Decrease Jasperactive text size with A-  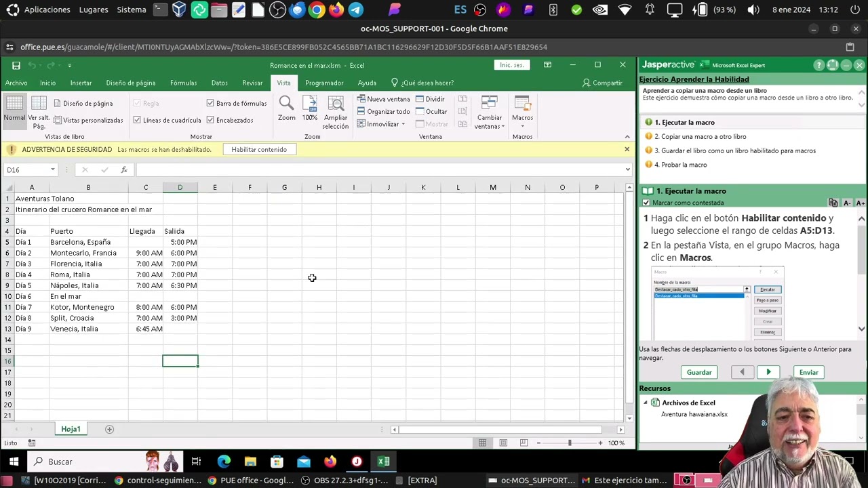[846, 203]
